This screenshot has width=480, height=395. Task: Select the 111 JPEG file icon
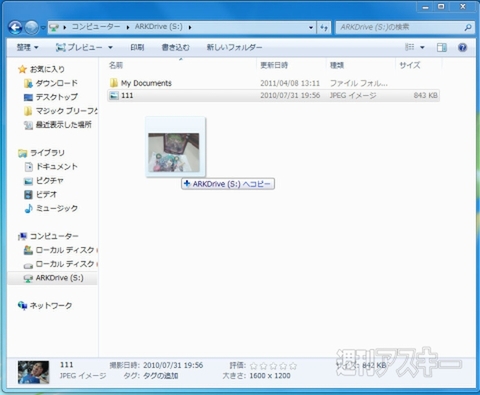tap(114, 96)
